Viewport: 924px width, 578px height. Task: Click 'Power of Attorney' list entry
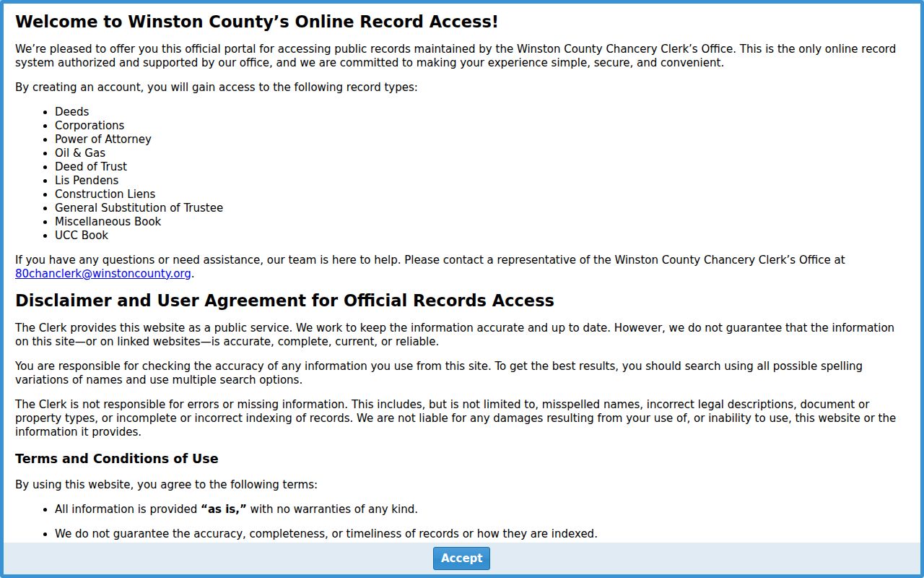tap(103, 139)
